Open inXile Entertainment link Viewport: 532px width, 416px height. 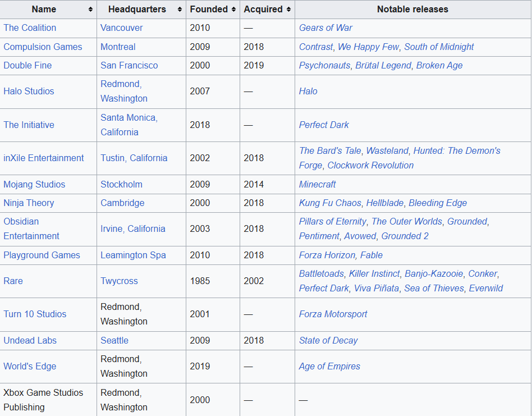coord(43,158)
